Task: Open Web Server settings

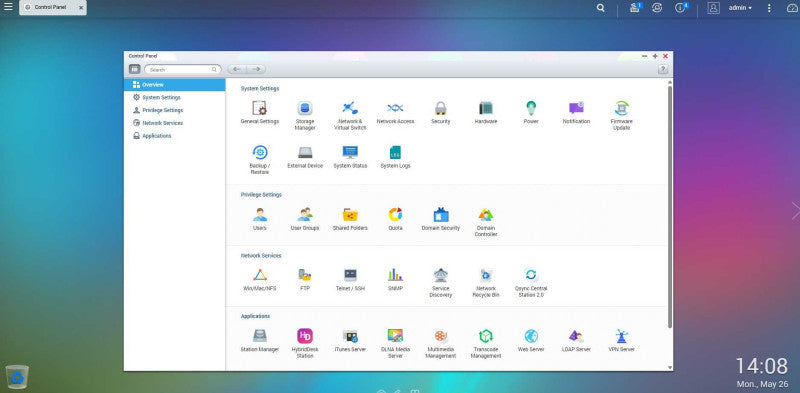Action: pos(531,340)
